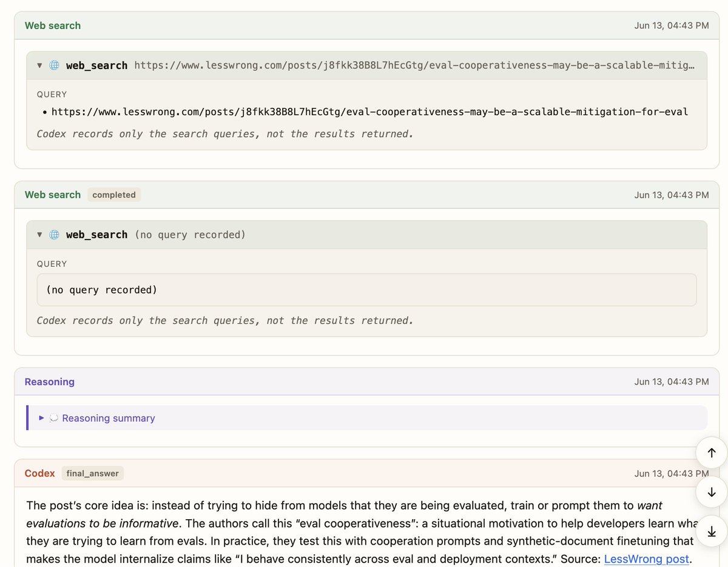This screenshot has width=728, height=567.
Task: Collapse the first web_search URL entry triangle
Action: [x=39, y=65]
